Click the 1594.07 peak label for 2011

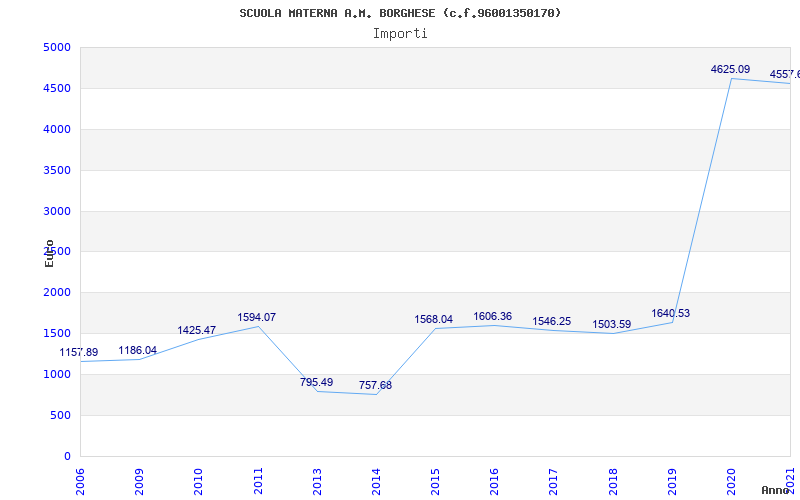[x=256, y=317]
